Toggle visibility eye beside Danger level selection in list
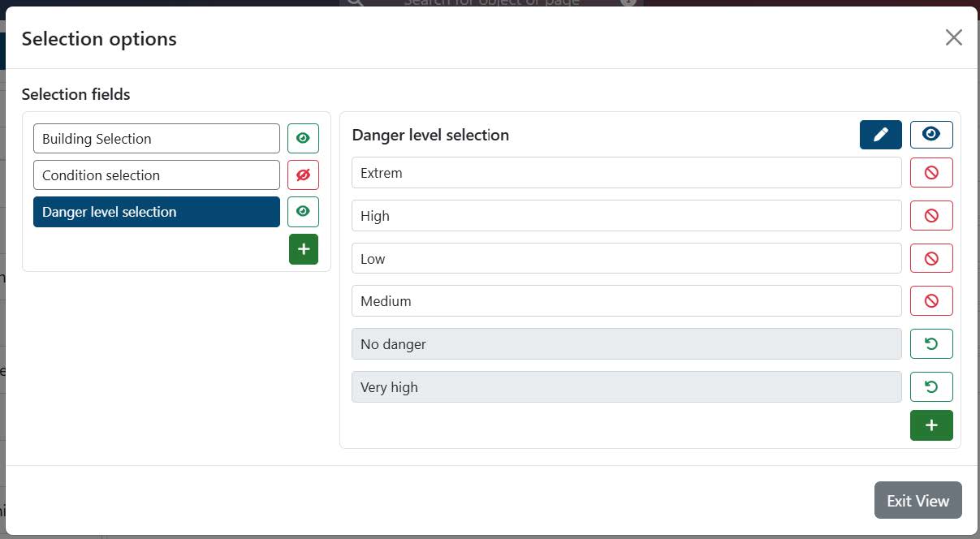 (303, 212)
